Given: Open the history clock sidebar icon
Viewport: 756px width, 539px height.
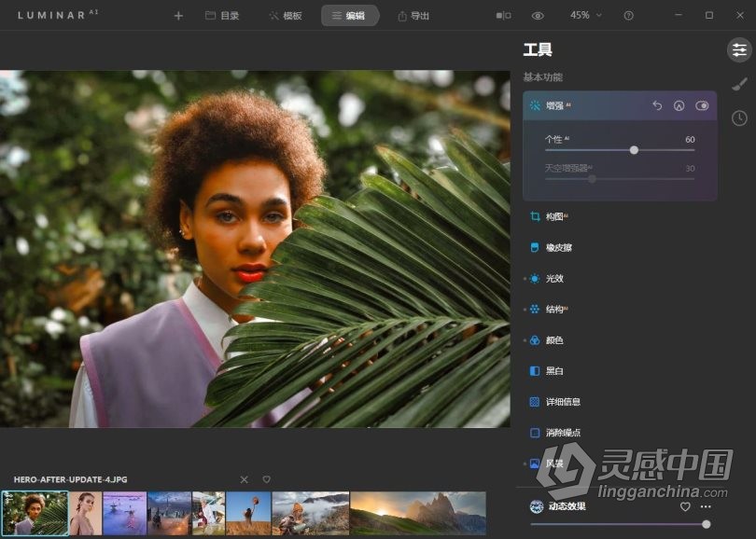Looking at the screenshot, I should click(739, 118).
